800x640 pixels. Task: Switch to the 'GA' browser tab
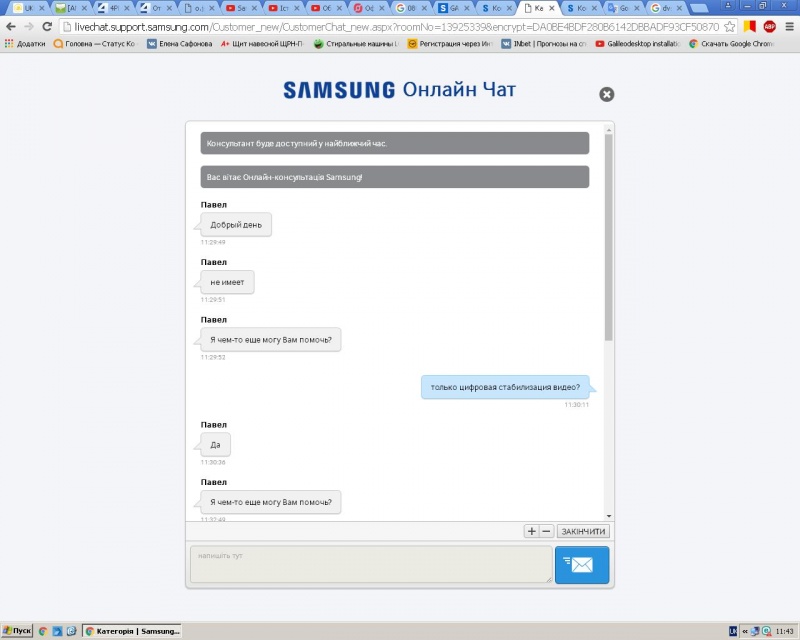pyautogui.click(x=454, y=8)
